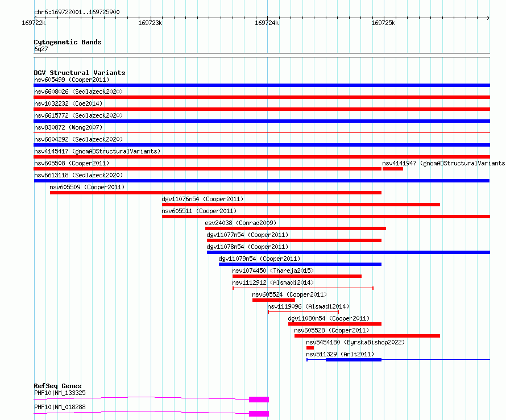Screen dimensions: 506x420
Task: Click the nsv4141947 gnomAD variant label
Action: pos(443,163)
